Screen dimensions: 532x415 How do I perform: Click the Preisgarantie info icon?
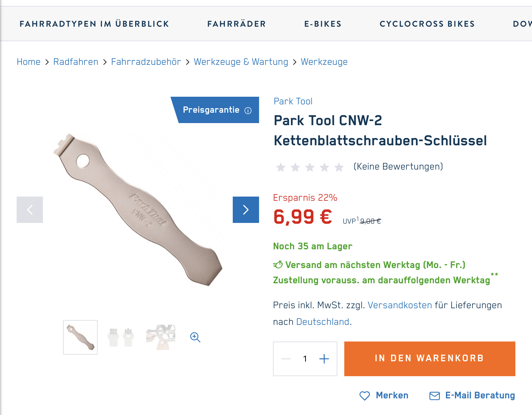coord(248,111)
